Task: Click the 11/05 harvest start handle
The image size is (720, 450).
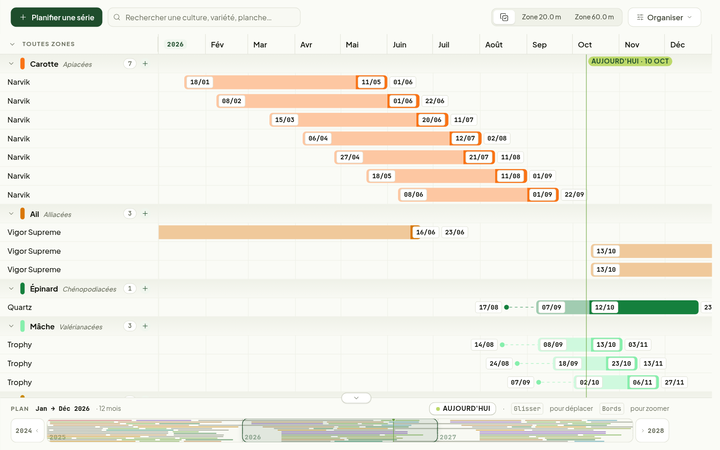Action: pyautogui.click(x=371, y=82)
